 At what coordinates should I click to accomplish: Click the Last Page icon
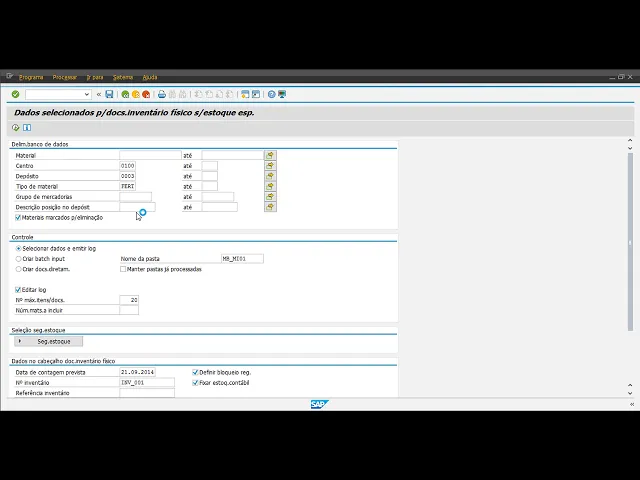(x=230, y=94)
